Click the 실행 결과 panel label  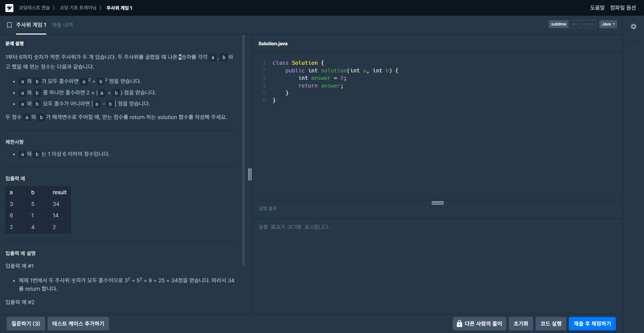267,209
